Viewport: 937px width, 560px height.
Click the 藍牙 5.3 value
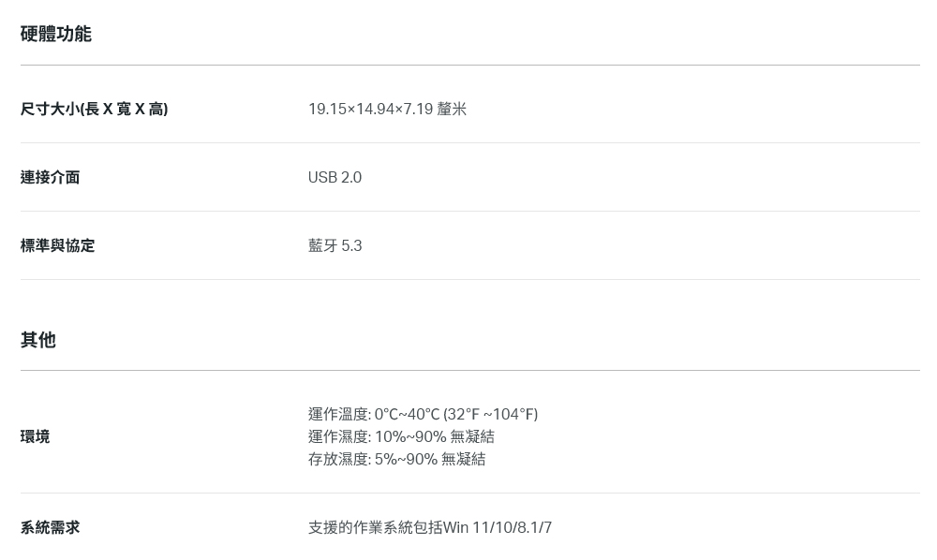(335, 245)
